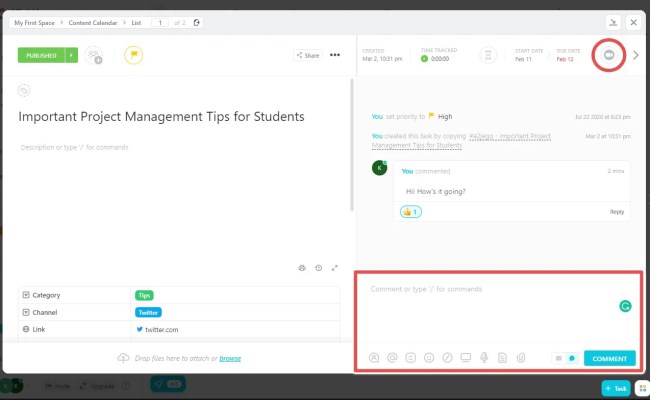Attach file with paperclip icon
650x400 pixels.
point(521,357)
